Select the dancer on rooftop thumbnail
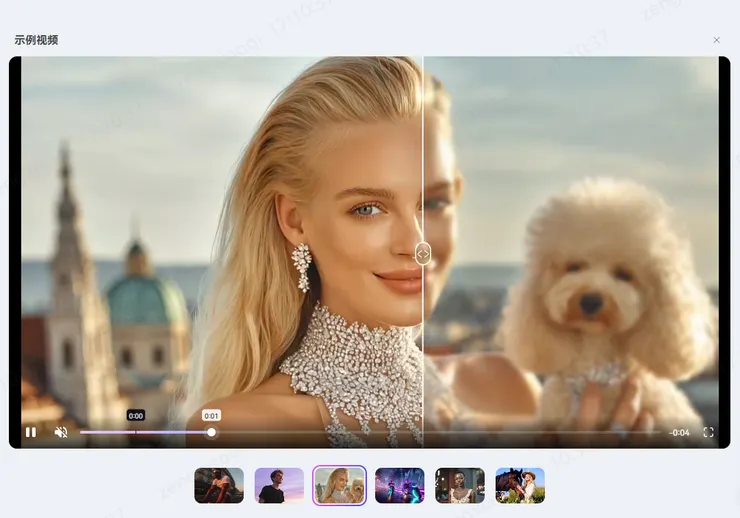Image resolution: width=740 pixels, height=518 pixels. pyautogui.click(x=219, y=485)
